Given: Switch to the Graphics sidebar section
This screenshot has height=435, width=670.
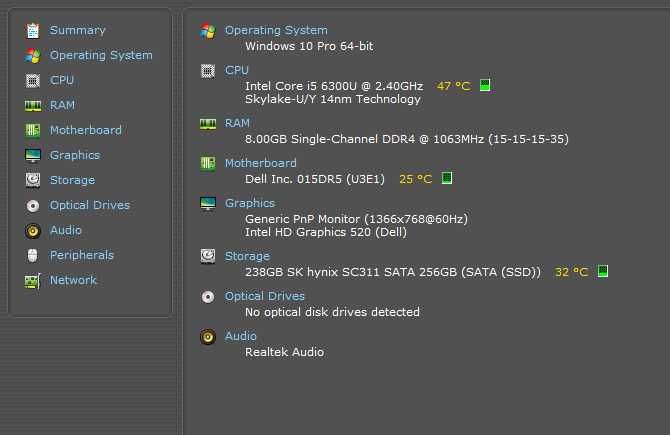Looking at the screenshot, I should pos(75,155).
